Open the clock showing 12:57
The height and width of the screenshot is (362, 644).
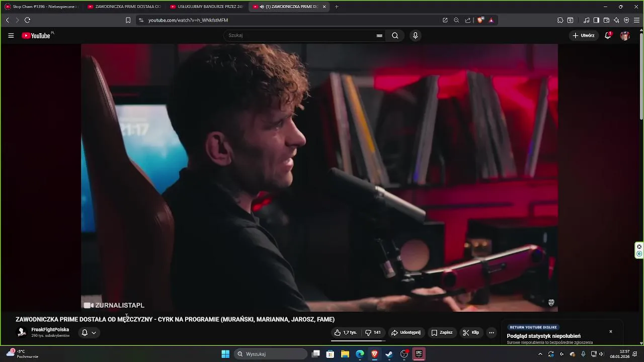click(620, 354)
